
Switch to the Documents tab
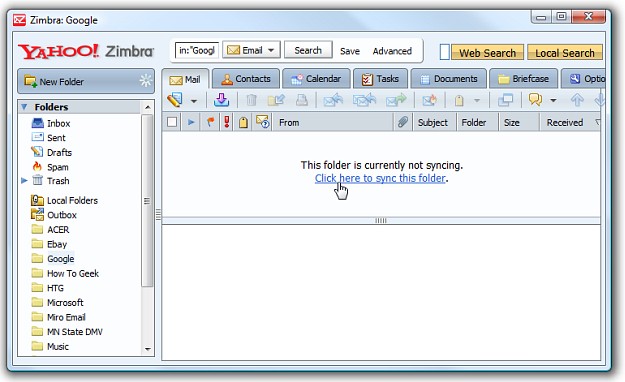pyautogui.click(x=448, y=79)
